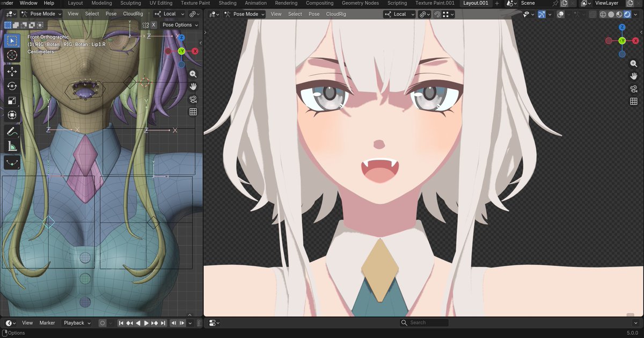This screenshot has height=338, width=644.
Task: Activate the 3D Cursor tool
Action: pyautogui.click(x=12, y=55)
